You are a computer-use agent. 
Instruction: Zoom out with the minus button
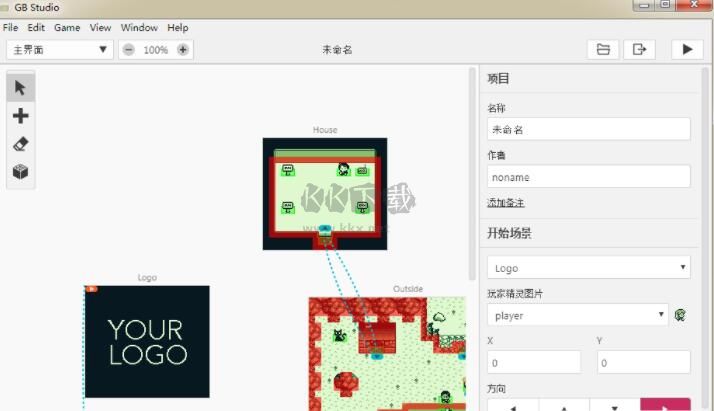click(x=129, y=50)
